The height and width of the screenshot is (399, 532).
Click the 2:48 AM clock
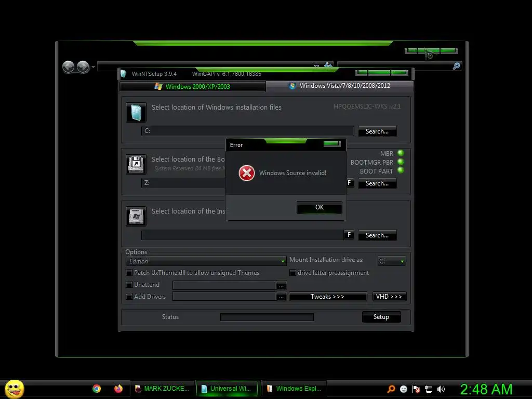coord(486,389)
